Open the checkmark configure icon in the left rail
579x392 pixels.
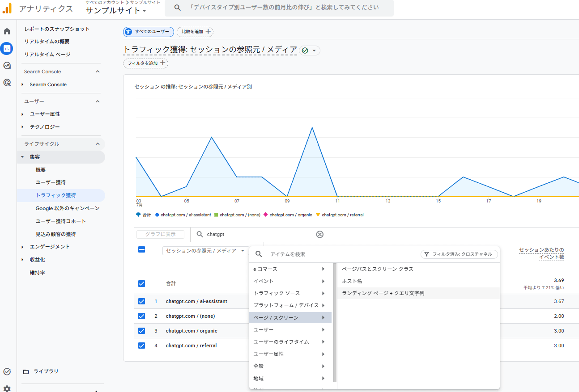(7, 371)
